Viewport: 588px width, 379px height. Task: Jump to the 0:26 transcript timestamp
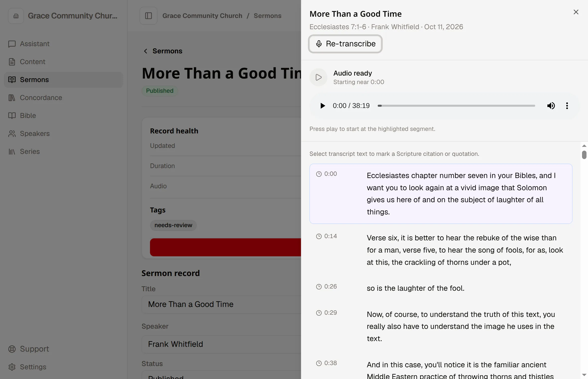[326, 286]
